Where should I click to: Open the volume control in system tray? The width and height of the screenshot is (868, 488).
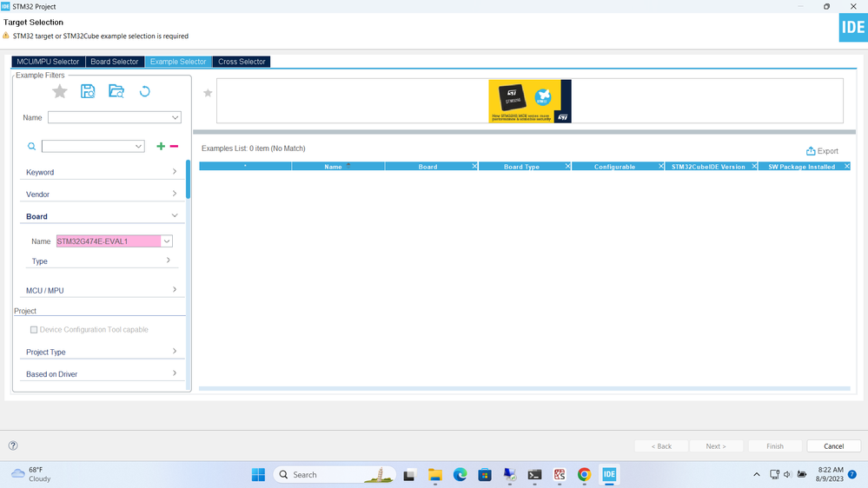point(787,475)
